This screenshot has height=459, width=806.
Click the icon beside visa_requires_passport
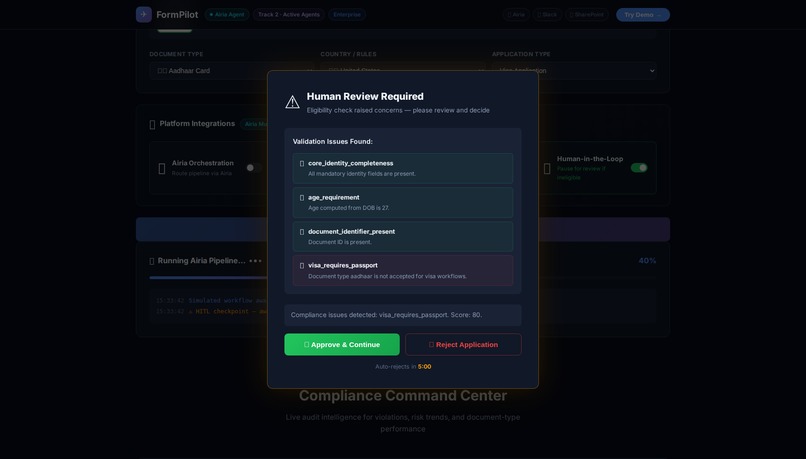[302, 266]
